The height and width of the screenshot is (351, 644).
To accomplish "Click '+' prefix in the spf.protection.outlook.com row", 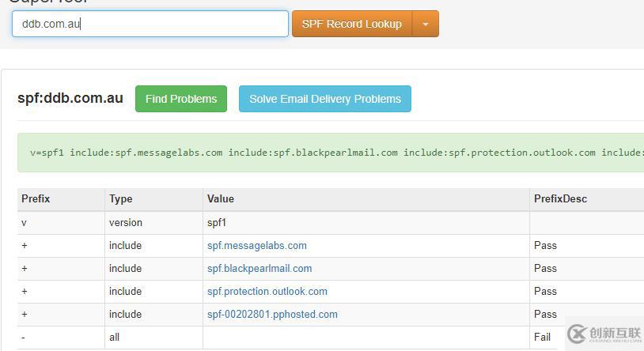I will [x=25, y=292].
